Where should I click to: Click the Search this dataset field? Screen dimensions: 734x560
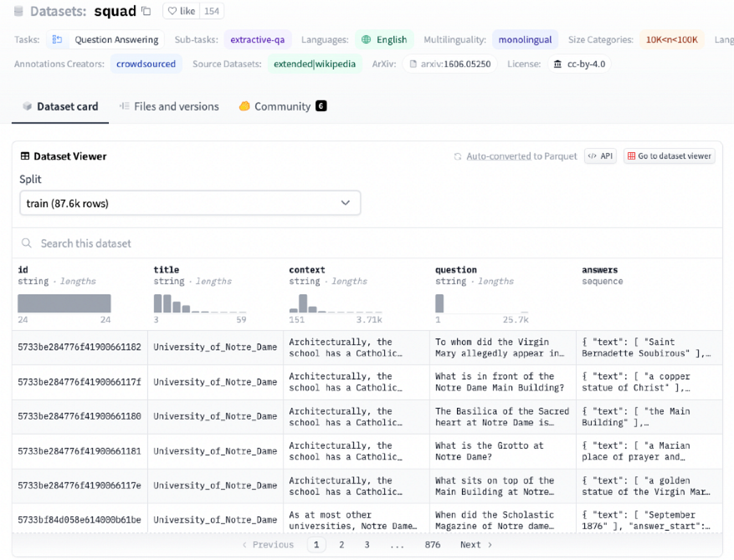coord(367,243)
